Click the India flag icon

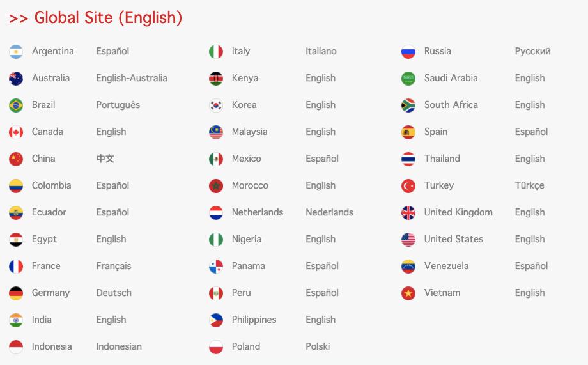16,320
